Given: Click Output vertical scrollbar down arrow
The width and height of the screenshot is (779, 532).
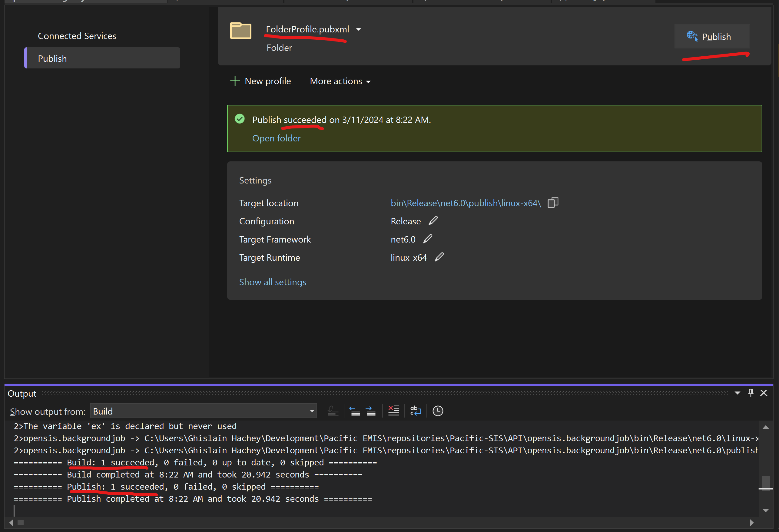Looking at the screenshot, I should point(766,510).
